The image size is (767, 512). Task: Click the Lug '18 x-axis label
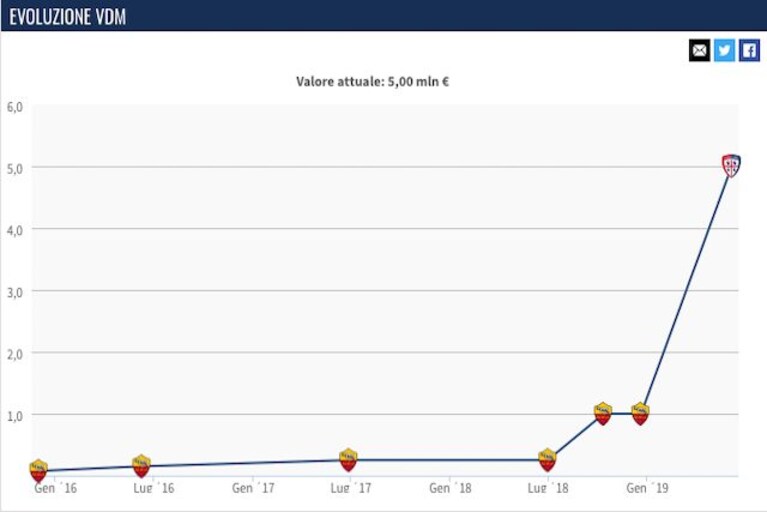(x=548, y=488)
